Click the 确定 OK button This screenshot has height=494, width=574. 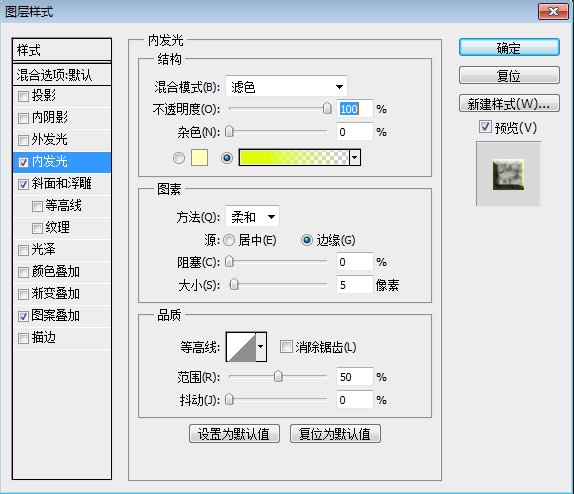click(x=509, y=48)
